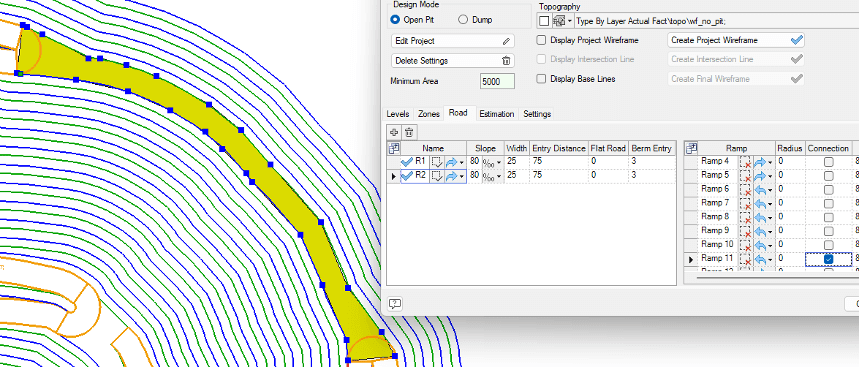Click the clear-selection icon for Ramp 4
The image size is (860, 370).
745,162
